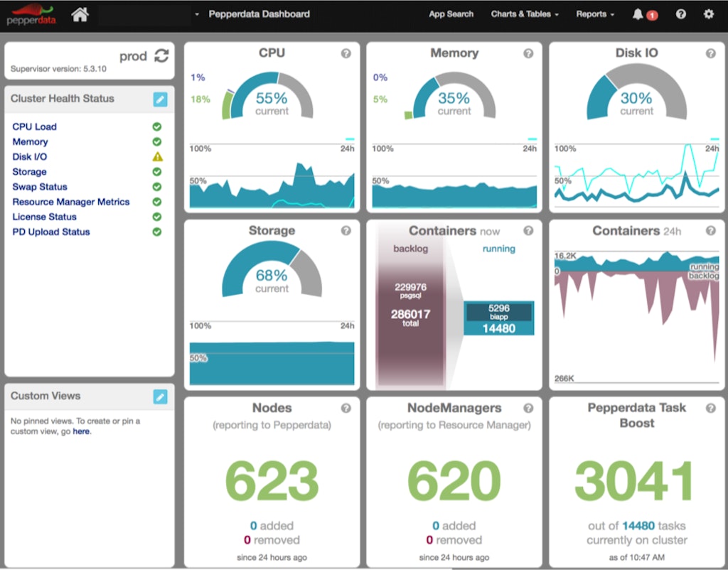728x572 pixels.
Task: Edit Cluster Health Status with pencil icon
Action: click(160, 99)
